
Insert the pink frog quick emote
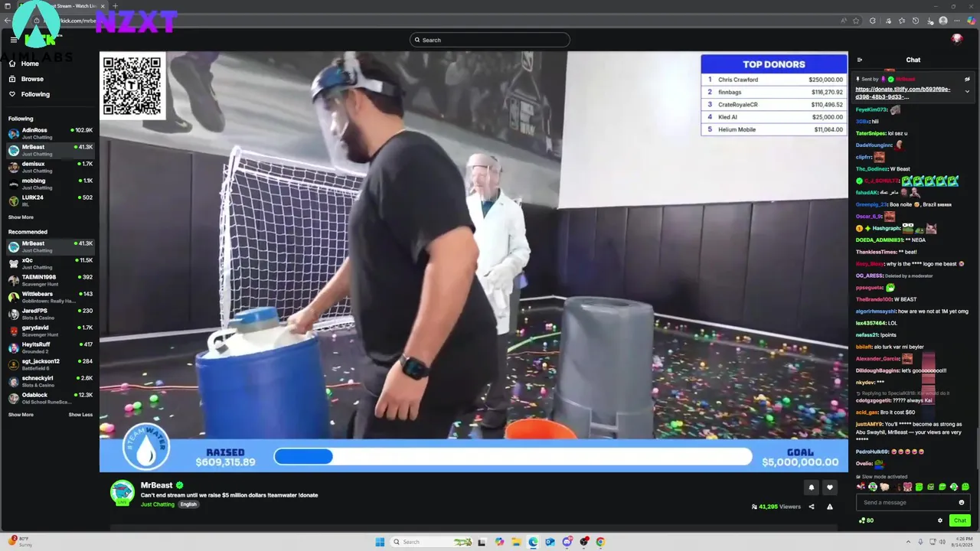pos(907,487)
